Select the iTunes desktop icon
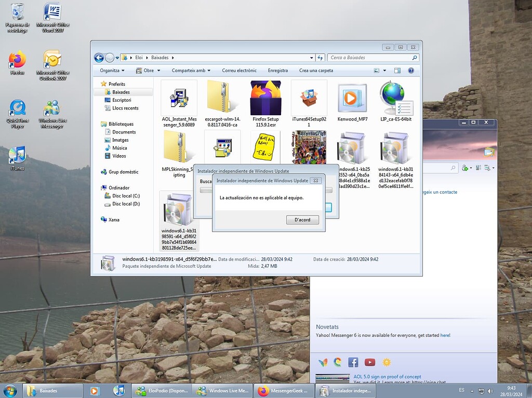 coord(17,157)
